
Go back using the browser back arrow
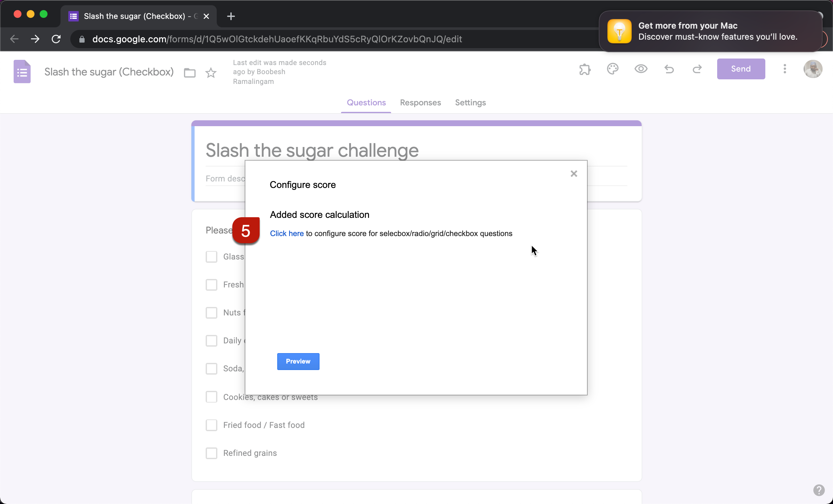(x=14, y=39)
